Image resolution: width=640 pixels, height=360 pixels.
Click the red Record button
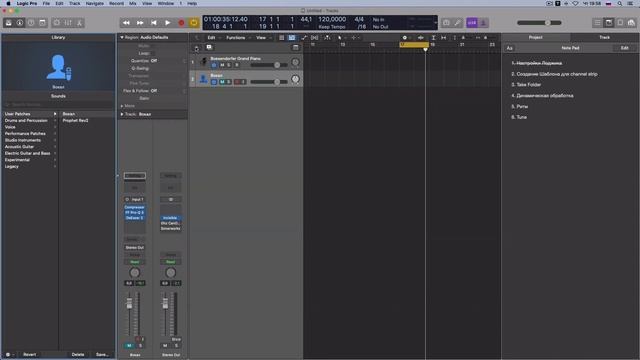(181, 23)
